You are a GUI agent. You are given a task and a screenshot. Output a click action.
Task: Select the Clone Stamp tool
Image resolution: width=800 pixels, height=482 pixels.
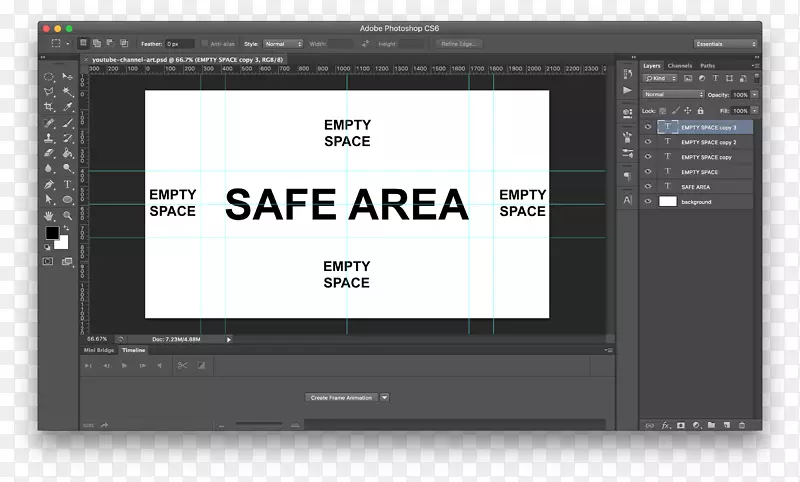coord(49,138)
